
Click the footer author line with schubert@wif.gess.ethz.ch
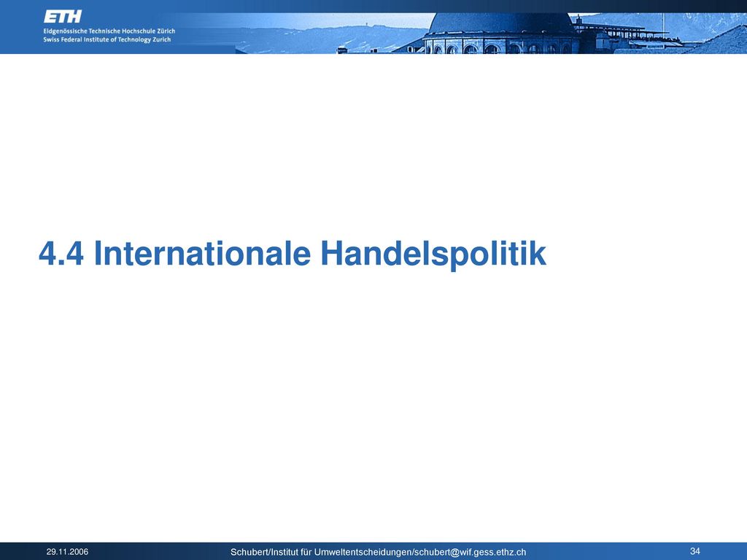click(x=379, y=552)
